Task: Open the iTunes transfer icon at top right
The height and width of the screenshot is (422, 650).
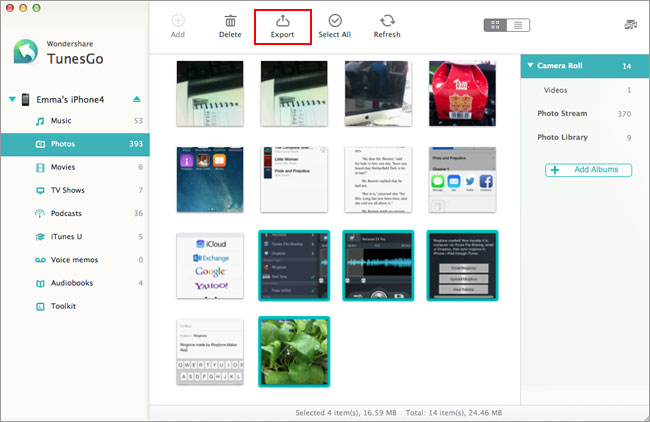Action: tap(631, 25)
